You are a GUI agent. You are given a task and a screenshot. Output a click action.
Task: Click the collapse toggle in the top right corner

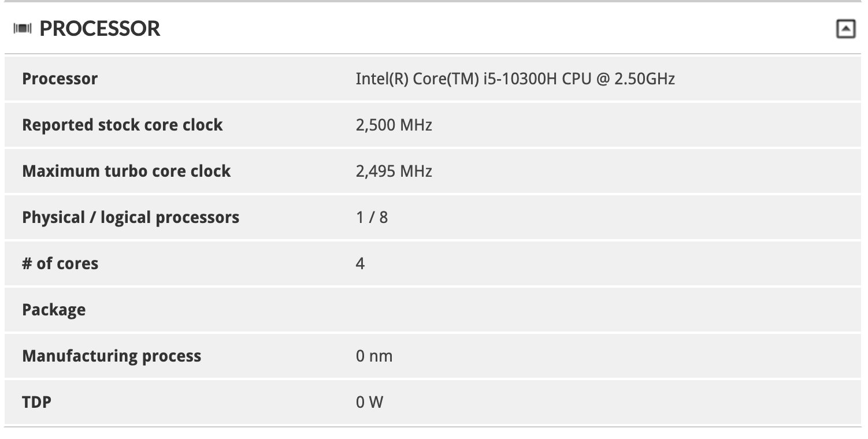[x=846, y=27]
